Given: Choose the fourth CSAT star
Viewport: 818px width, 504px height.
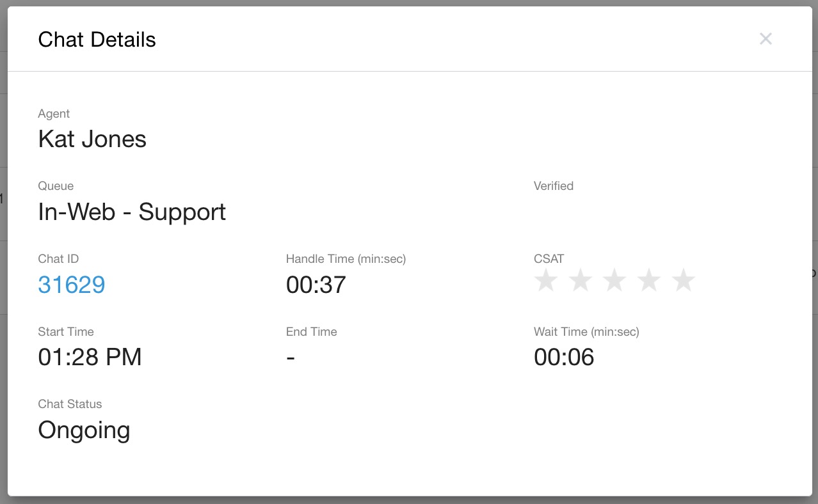Looking at the screenshot, I should 649,280.
